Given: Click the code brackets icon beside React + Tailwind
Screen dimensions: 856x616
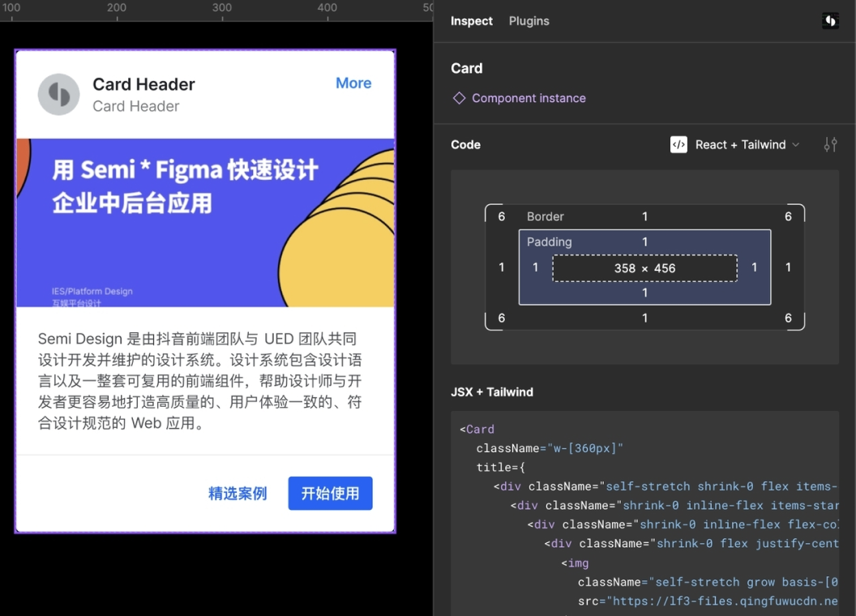Looking at the screenshot, I should pos(678,145).
